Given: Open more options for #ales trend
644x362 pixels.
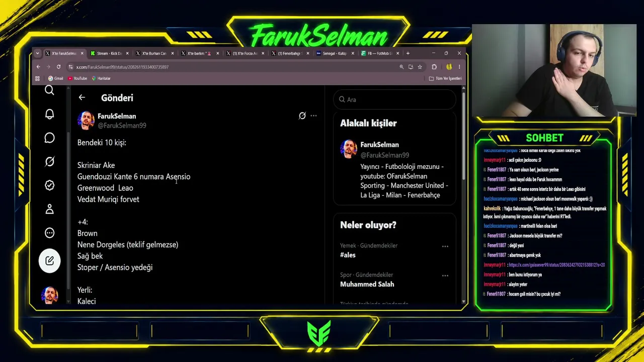Looking at the screenshot, I should [445, 246].
